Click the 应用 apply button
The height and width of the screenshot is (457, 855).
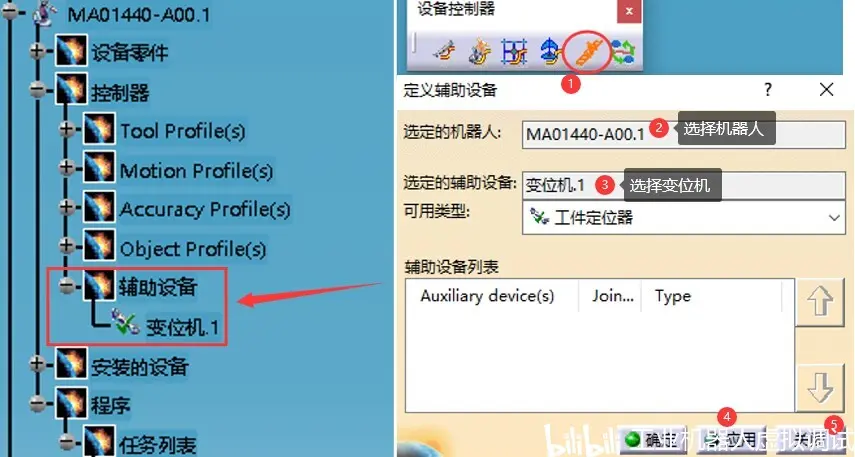click(731, 440)
